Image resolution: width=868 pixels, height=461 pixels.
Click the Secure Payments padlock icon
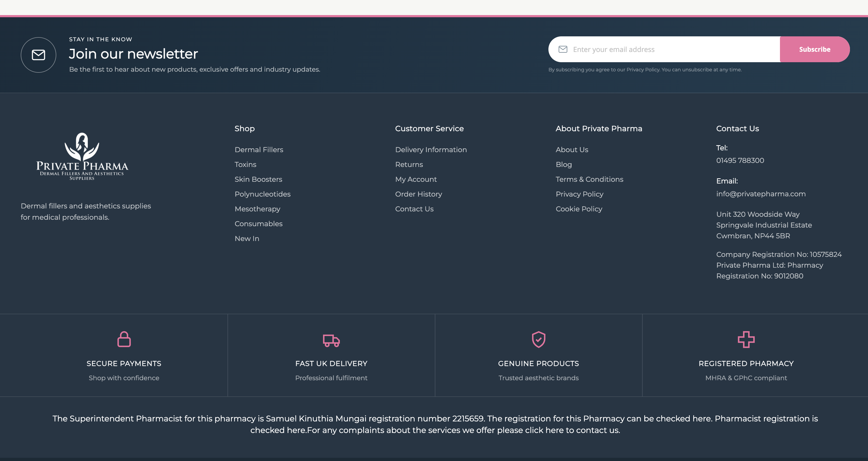(x=124, y=339)
